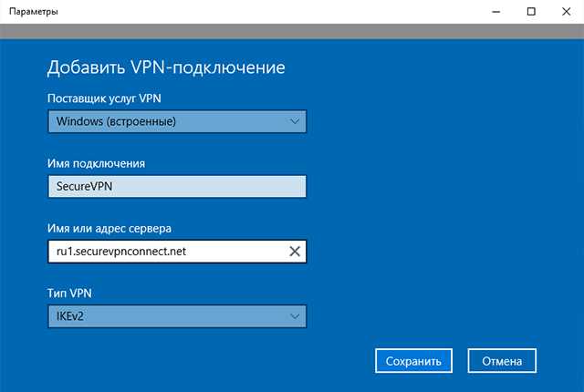Click into the SecureVPN connection name field
Screen dimensions: 584x392
click(x=177, y=186)
